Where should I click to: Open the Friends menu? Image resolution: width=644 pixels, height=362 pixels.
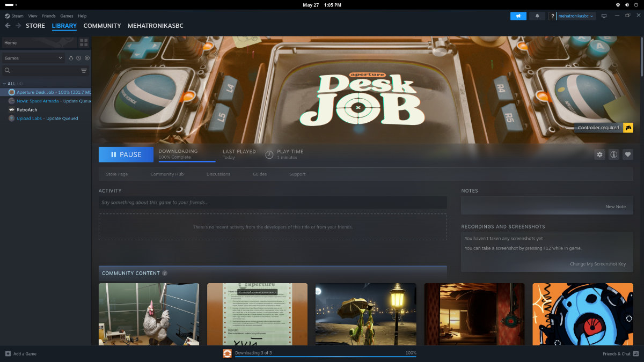[49, 16]
